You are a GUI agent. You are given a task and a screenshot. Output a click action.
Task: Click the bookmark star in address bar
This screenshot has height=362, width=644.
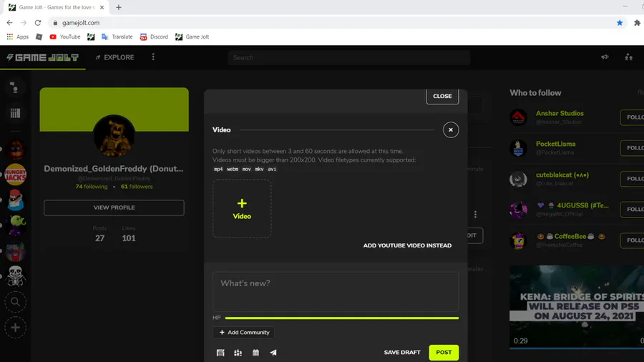[x=620, y=23]
